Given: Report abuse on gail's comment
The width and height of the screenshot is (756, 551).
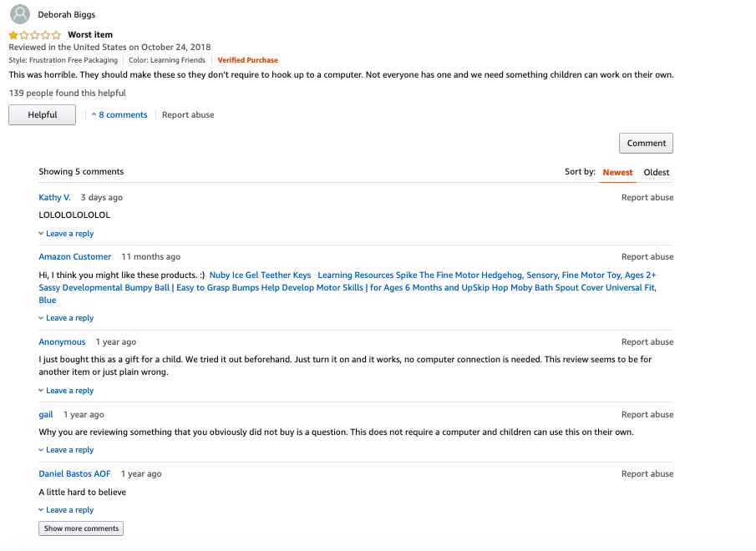Looking at the screenshot, I should 647,415.
